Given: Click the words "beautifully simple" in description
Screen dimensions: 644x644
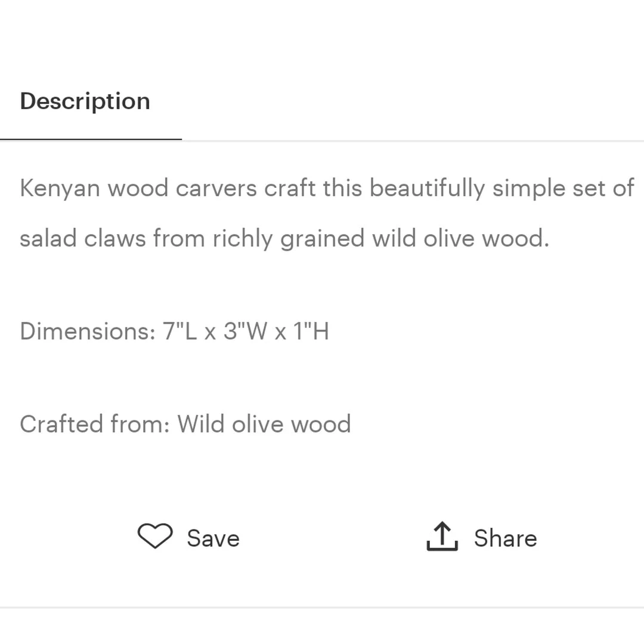Looking at the screenshot, I should (427, 188).
